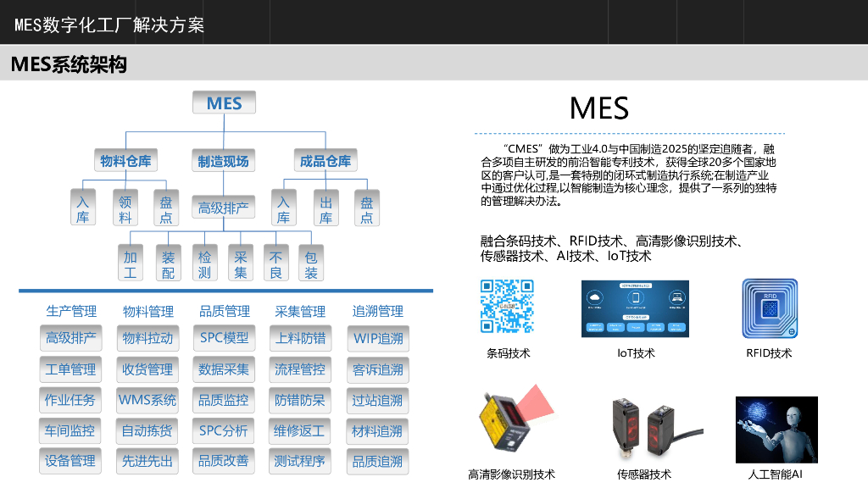Screen dimensions: 868x488
Task: Click the 检测 process box
Action: click(x=204, y=263)
